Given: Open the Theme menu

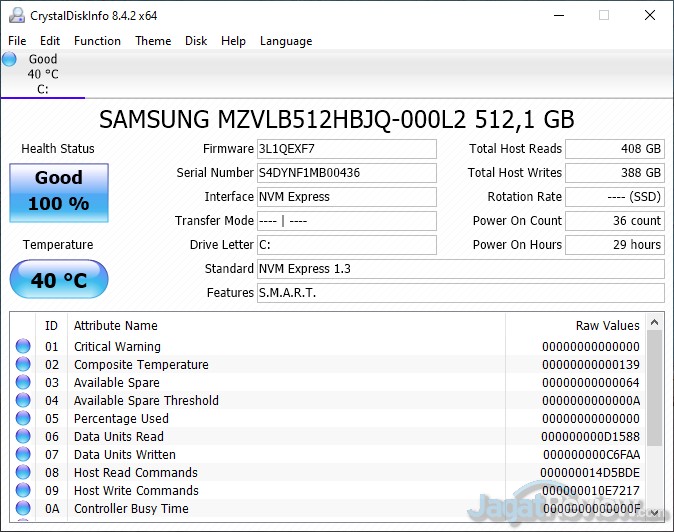Looking at the screenshot, I should (x=153, y=41).
